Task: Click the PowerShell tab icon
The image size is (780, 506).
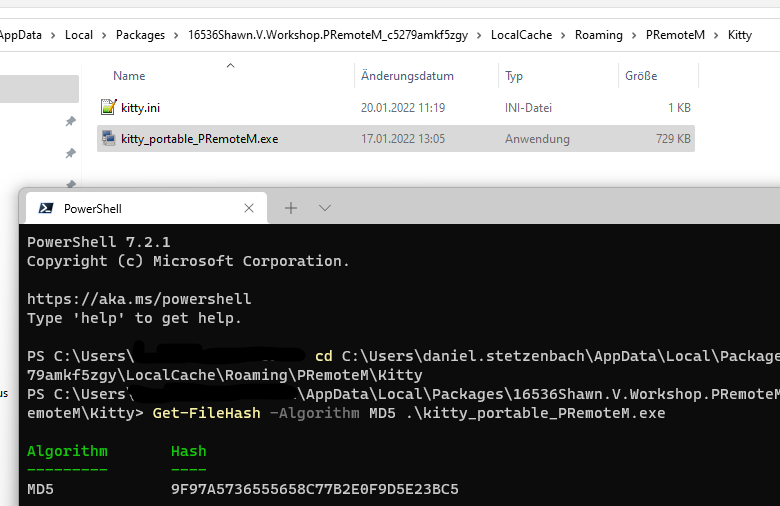Action: (x=46, y=208)
